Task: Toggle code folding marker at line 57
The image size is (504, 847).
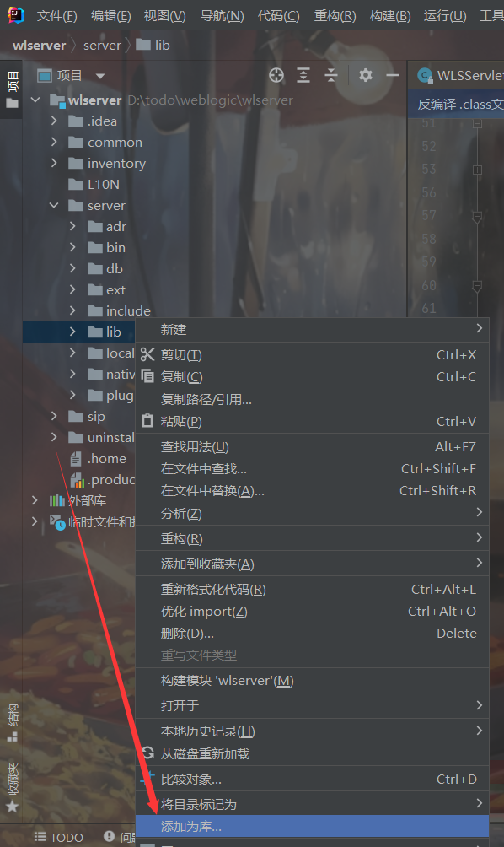Action: tap(477, 217)
